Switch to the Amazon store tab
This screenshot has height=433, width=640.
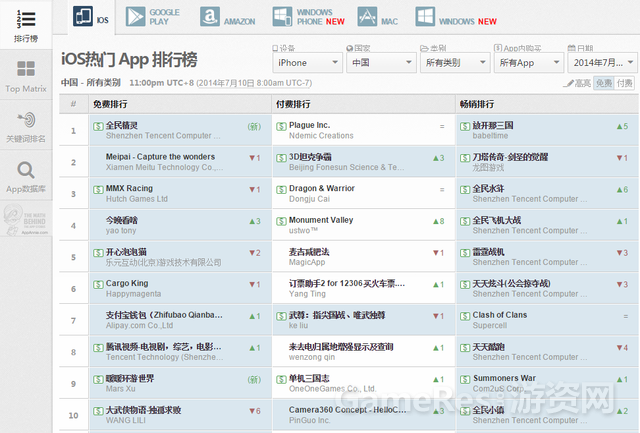pos(227,17)
